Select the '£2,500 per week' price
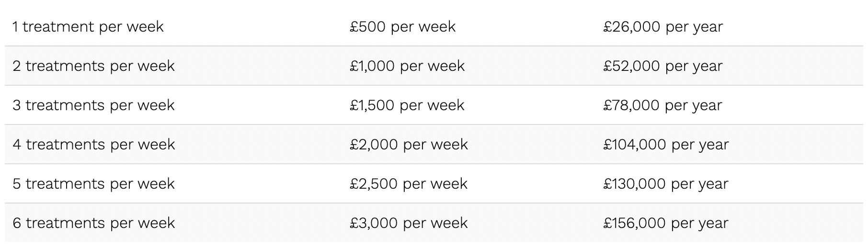Viewport: 868px width, 250px height. coord(409,184)
